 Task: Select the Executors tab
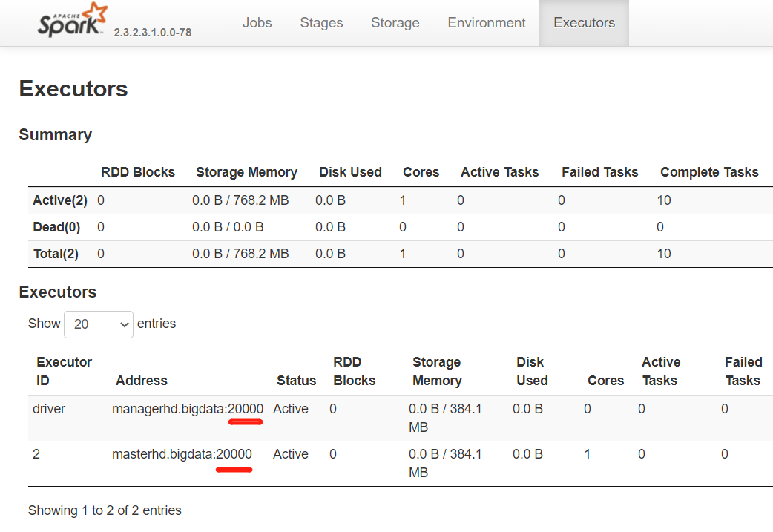click(x=584, y=23)
